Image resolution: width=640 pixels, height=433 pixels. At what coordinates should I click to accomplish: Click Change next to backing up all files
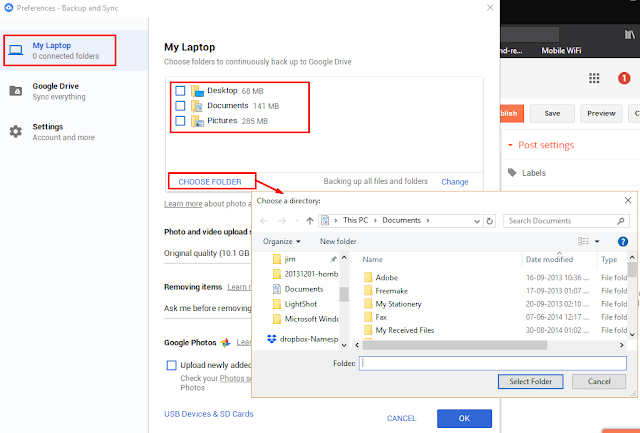pos(455,182)
